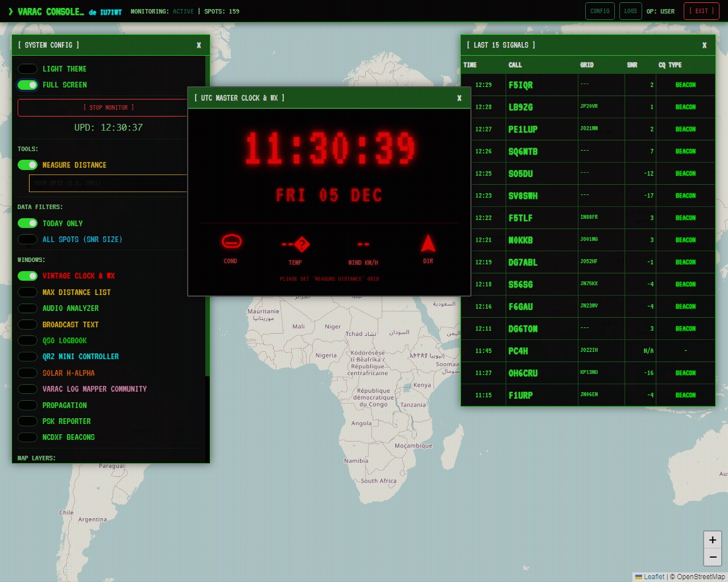
Task: Disable the Full Screen toggle
Action: point(27,85)
